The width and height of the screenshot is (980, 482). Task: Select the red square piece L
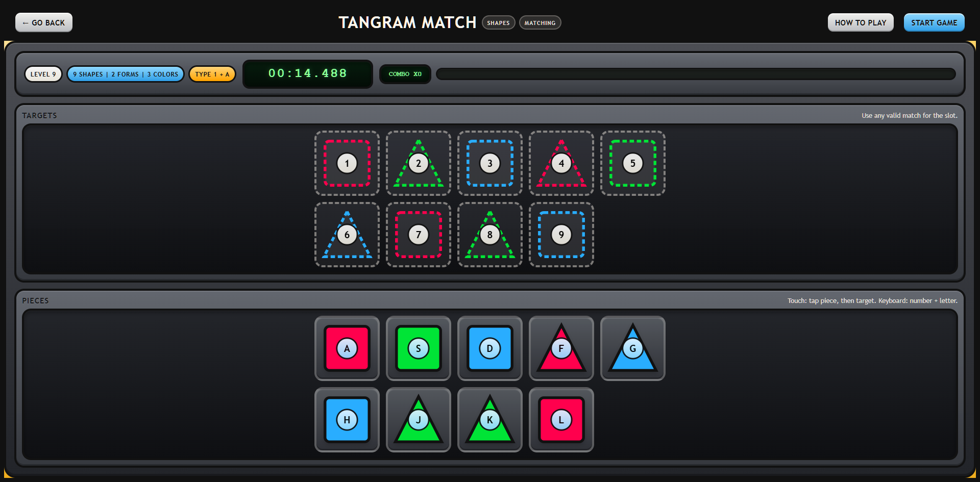[561, 420]
